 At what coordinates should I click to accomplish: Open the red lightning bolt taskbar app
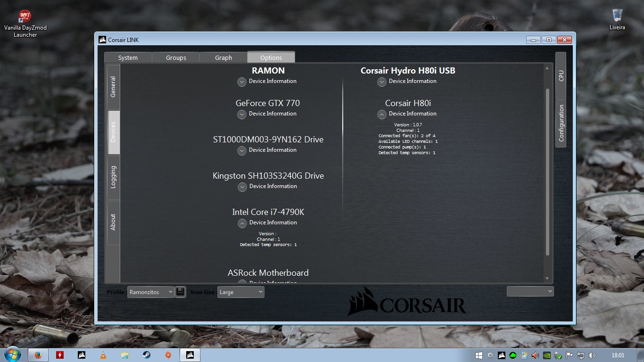click(x=60, y=355)
